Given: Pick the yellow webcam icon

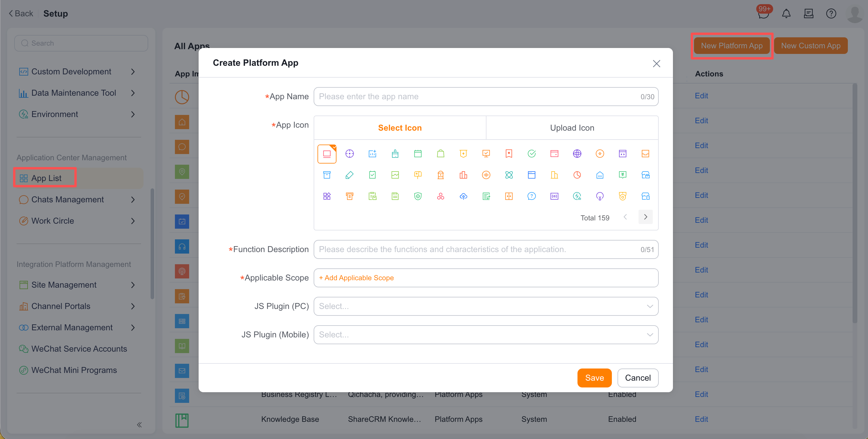Looking at the screenshot, I should (x=622, y=196).
